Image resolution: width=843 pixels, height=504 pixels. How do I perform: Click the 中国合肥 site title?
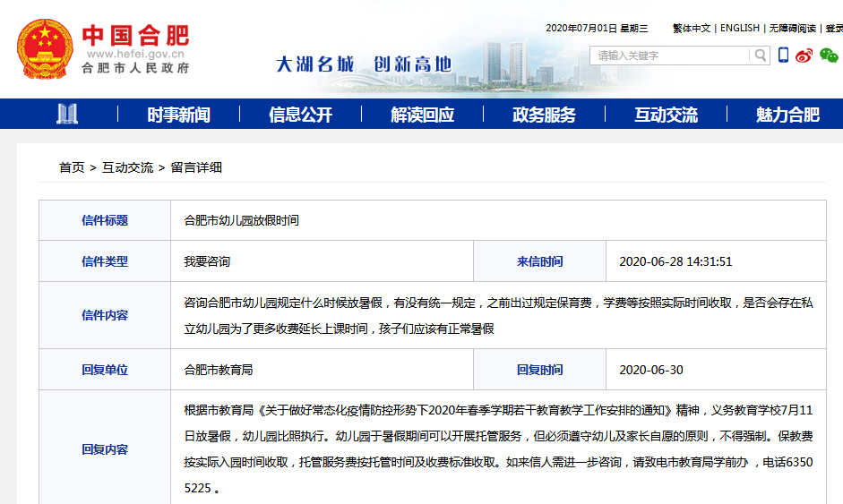pos(135,36)
